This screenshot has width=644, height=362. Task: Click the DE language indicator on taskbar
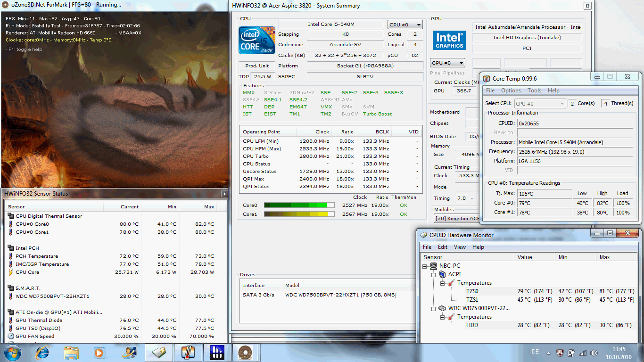click(535, 352)
